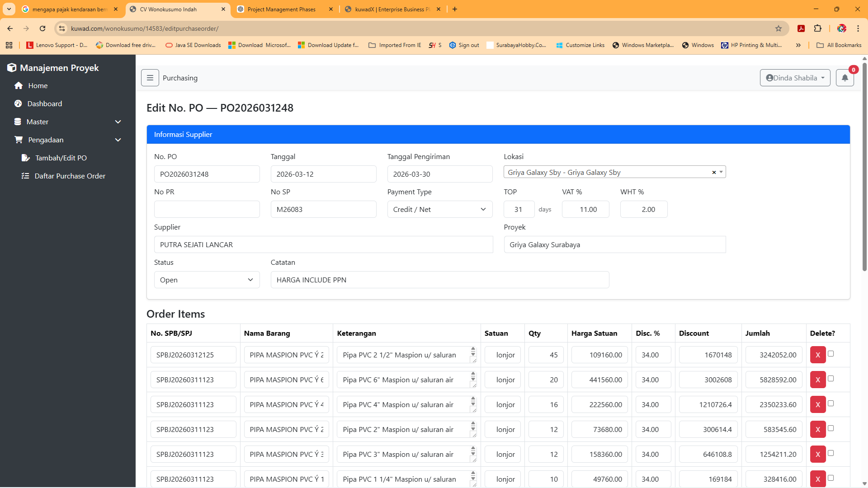Check delete box for Pipa PVC 4" row
This screenshot has width=868, height=488.
pyautogui.click(x=830, y=404)
